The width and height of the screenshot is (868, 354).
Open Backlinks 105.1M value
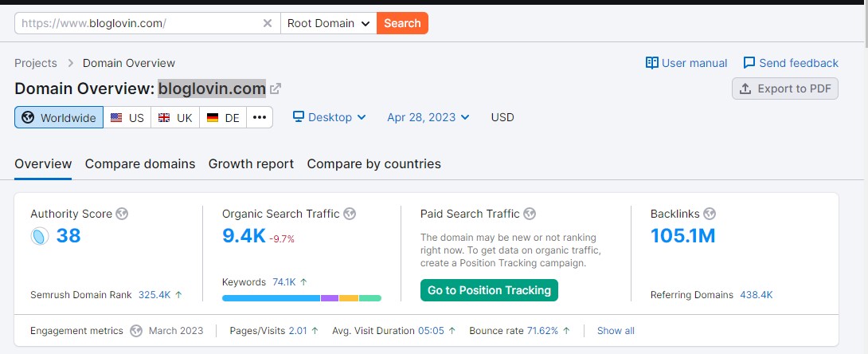683,236
